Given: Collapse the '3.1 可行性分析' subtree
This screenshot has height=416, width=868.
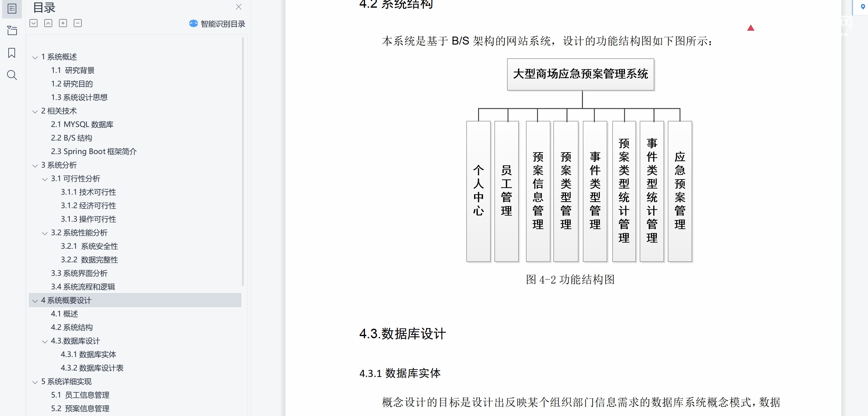Looking at the screenshot, I should tap(45, 179).
